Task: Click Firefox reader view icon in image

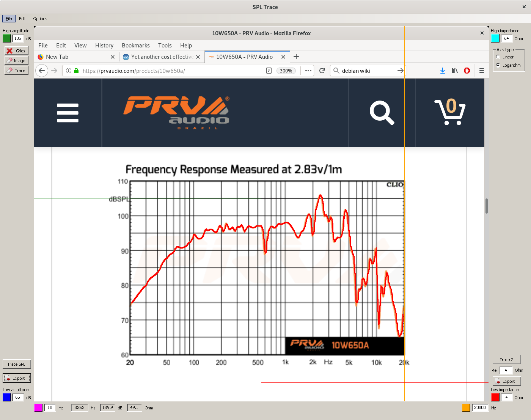Action: pyautogui.click(x=269, y=71)
